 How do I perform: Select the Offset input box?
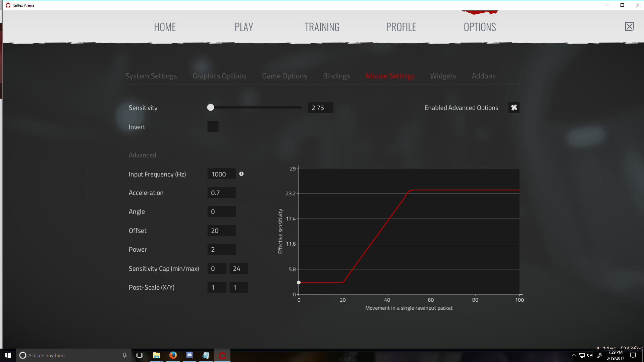(221, 230)
